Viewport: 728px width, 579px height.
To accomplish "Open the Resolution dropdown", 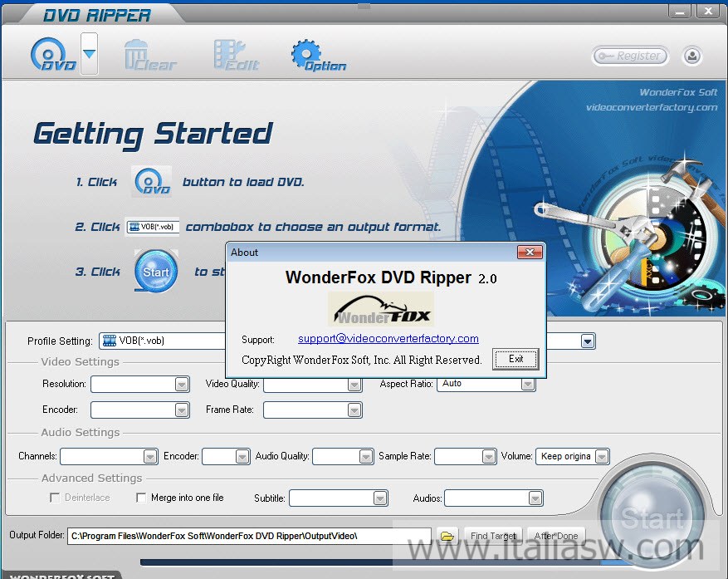I will 139,385.
